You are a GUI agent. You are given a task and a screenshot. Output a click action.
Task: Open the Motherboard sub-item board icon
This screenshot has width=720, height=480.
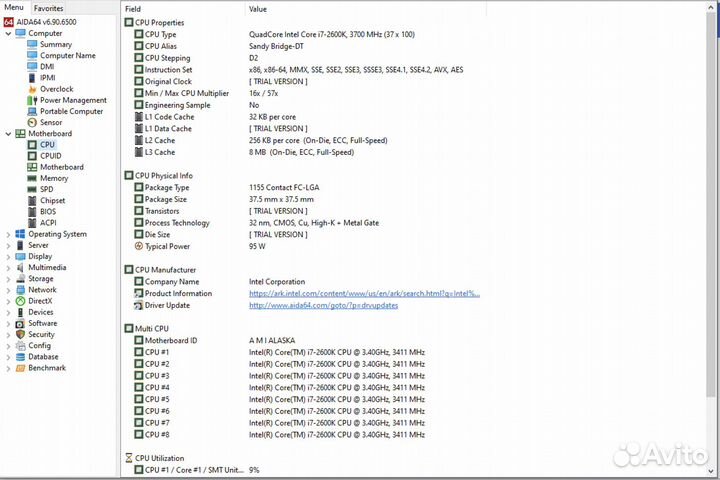point(32,167)
